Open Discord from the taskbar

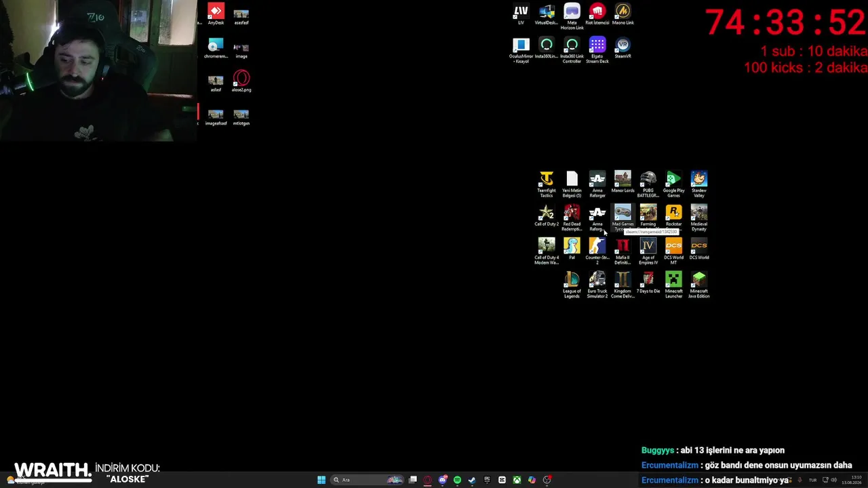point(442,480)
